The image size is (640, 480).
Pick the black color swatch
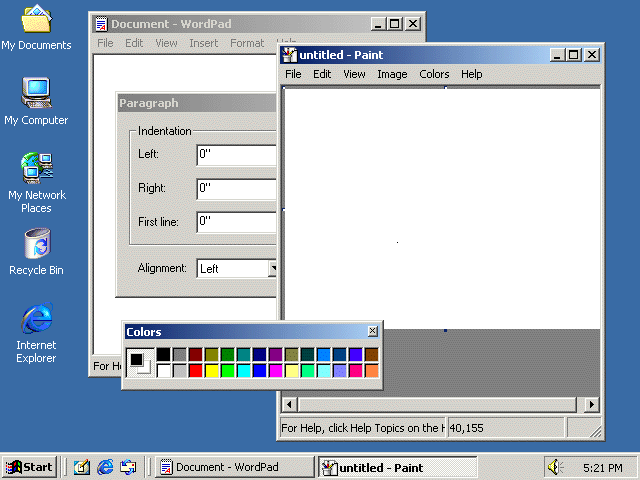coord(163,354)
